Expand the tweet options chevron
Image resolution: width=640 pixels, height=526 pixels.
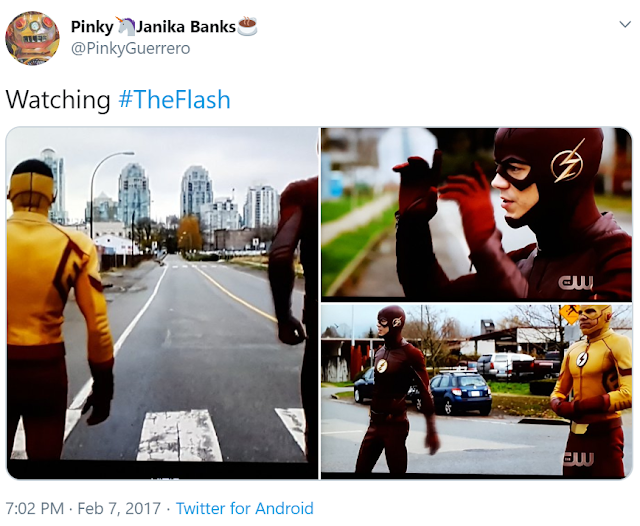coord(625,24)
